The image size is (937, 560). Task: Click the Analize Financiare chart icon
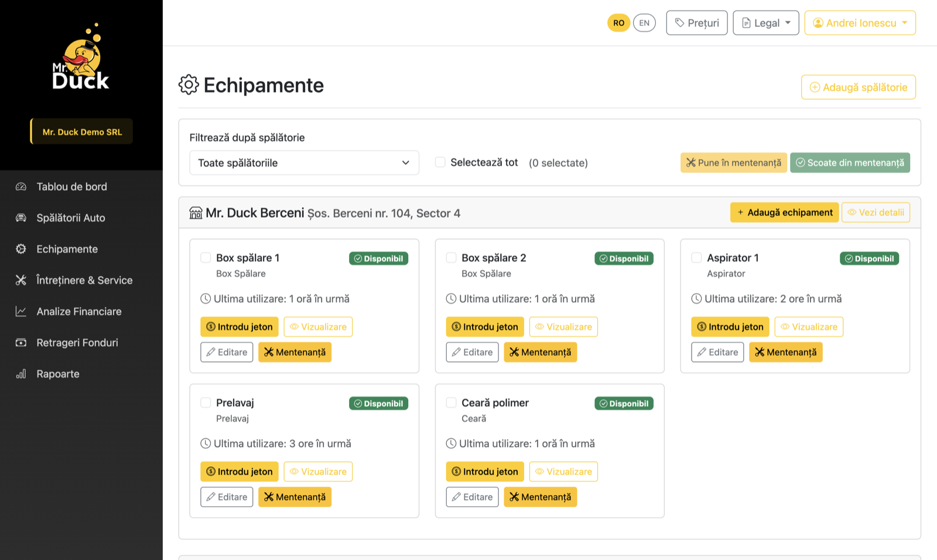coord(21,311)
